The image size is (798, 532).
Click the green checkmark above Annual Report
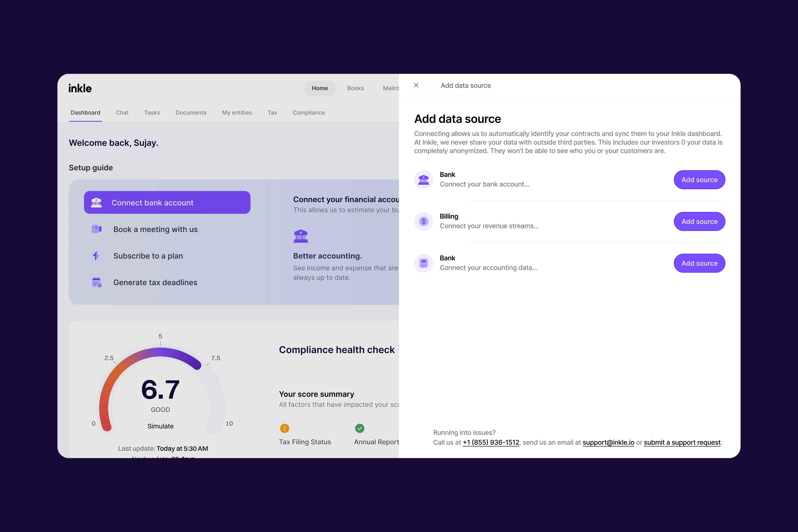tap(359, 428)
